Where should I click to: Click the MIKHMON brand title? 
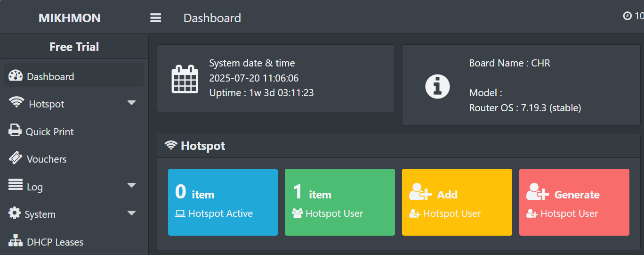coord(70,18)
